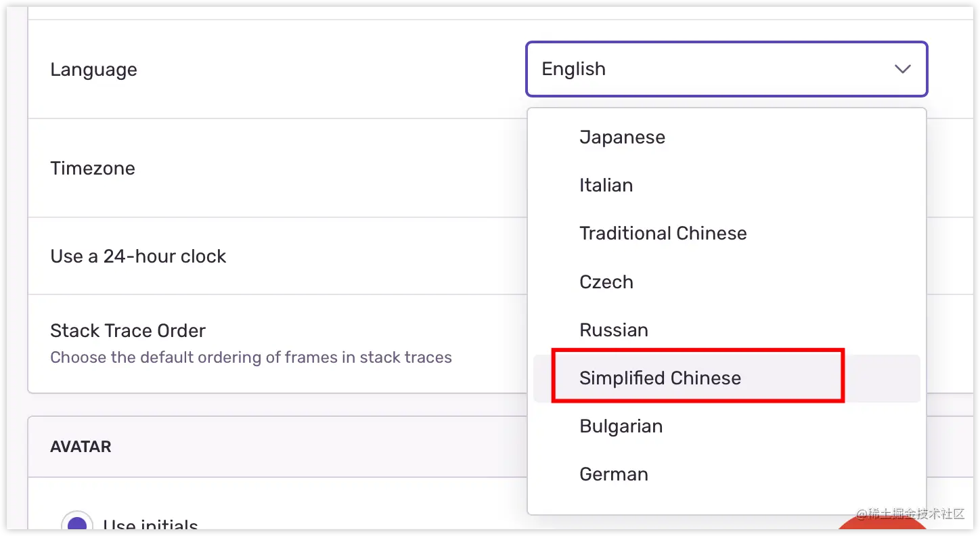
Task: Click the Timezone settings row
Action: [x=93, y=168]
